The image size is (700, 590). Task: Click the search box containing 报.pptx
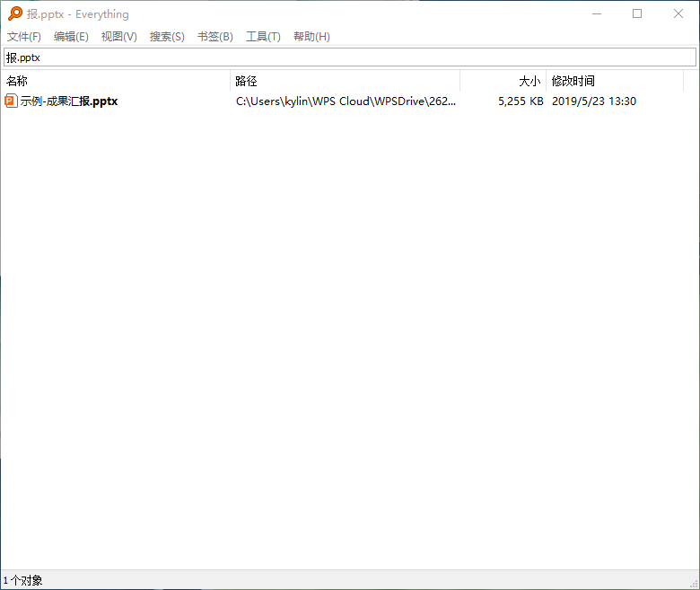pyautogui.click(x=350, y=57)
